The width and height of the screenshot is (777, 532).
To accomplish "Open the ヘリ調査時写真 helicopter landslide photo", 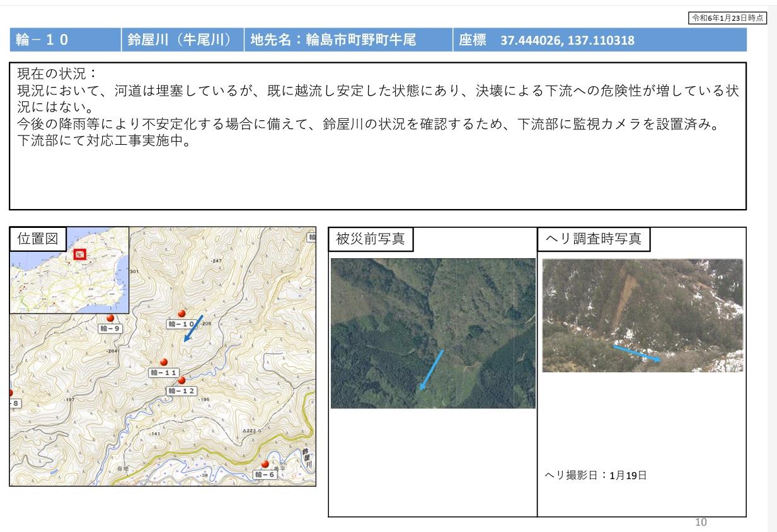I will tap(643, 315).
